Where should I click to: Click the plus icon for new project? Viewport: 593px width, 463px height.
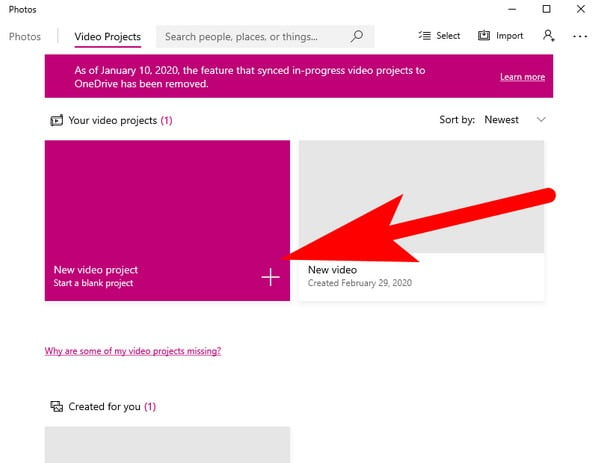(270, 277)
